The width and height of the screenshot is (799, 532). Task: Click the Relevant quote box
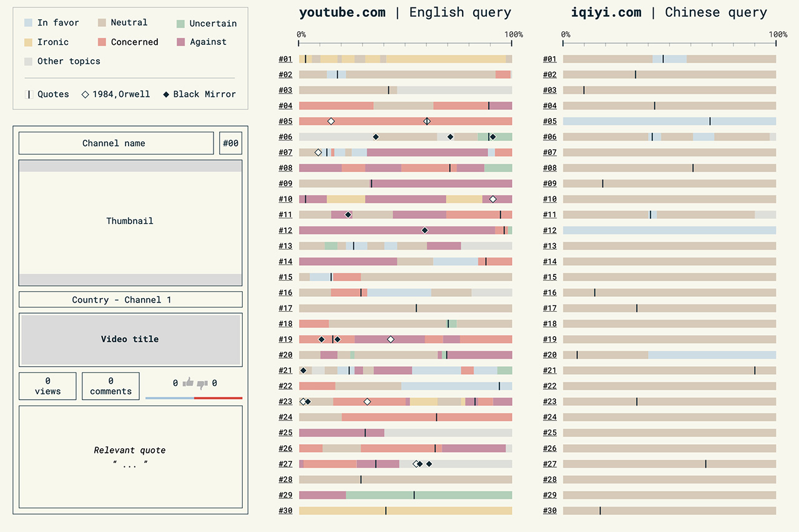click(x=130, y=457)
